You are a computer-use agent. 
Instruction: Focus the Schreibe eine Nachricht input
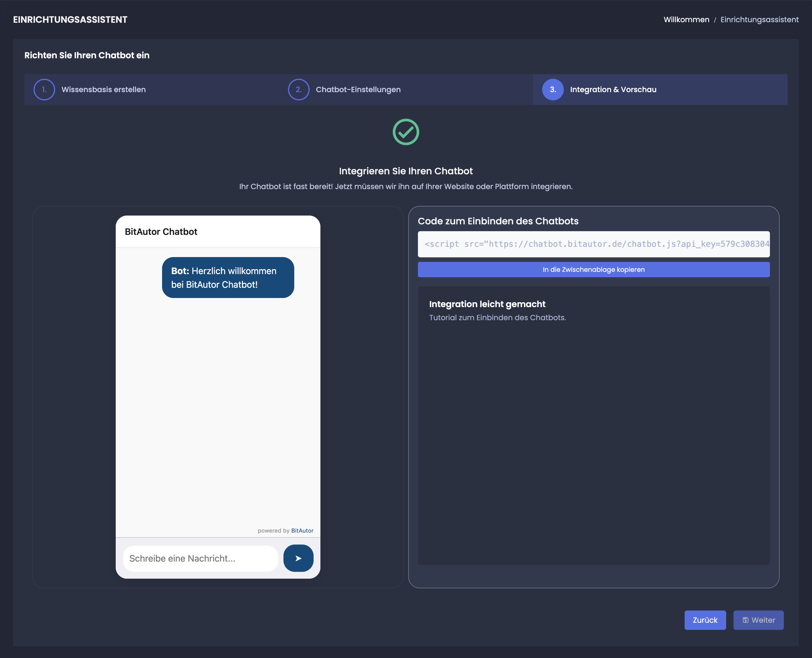coord(200,558)
